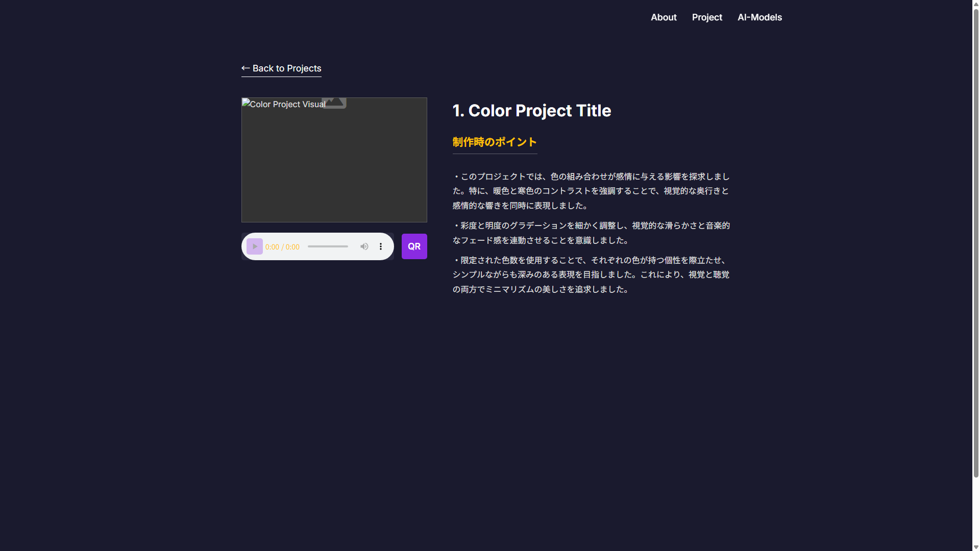Open the Project navigation item
This screenshot has height=551, width=980.
707,17
